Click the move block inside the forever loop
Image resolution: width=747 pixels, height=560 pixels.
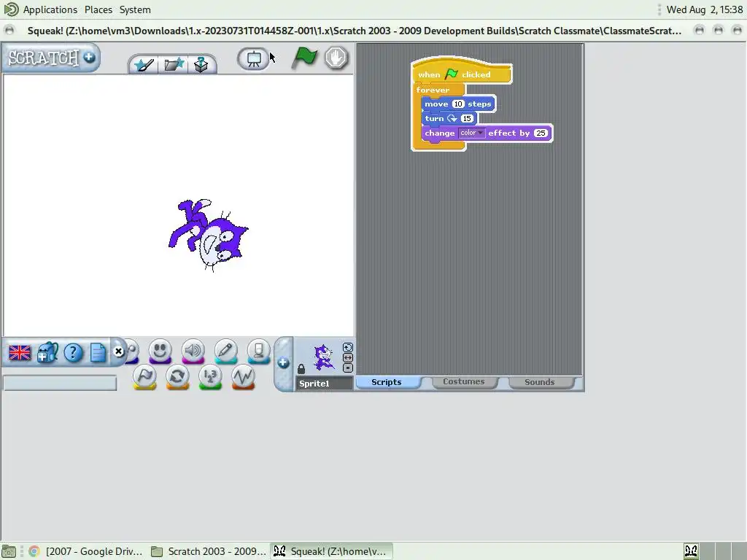458,104
